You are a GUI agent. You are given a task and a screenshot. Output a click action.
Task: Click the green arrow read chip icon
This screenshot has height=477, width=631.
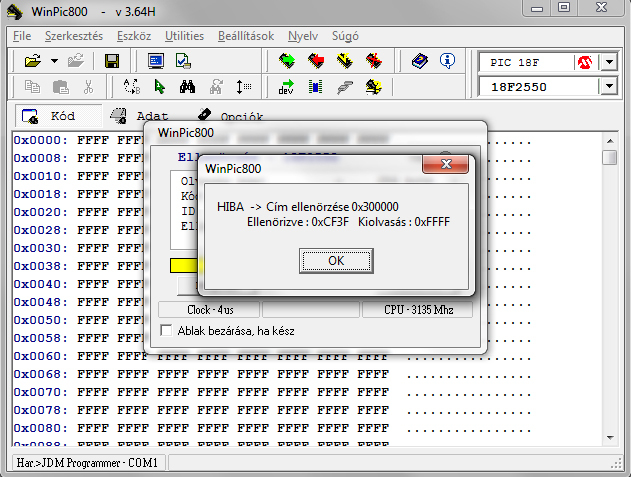pyautogui.click(x=287, y=61)
